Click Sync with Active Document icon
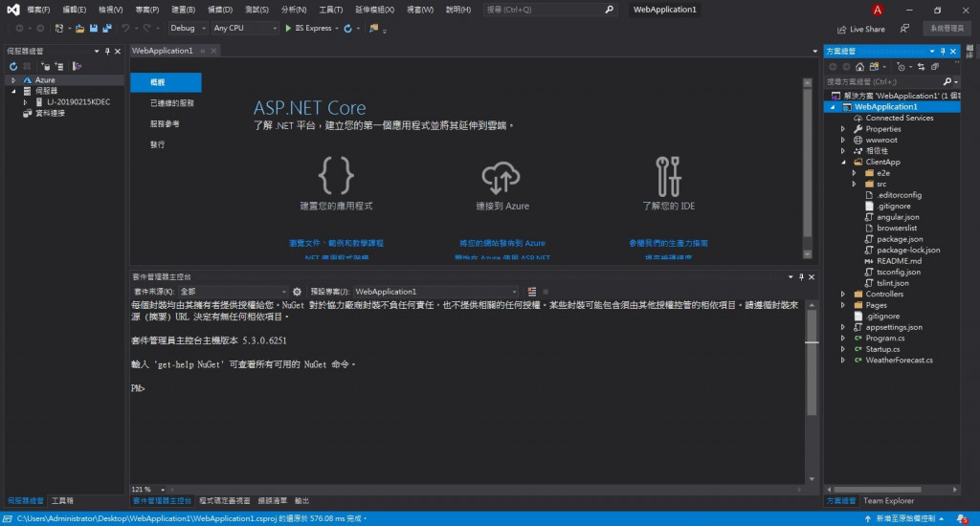This screenshot has width=980, height=526. tap(922, 67)
